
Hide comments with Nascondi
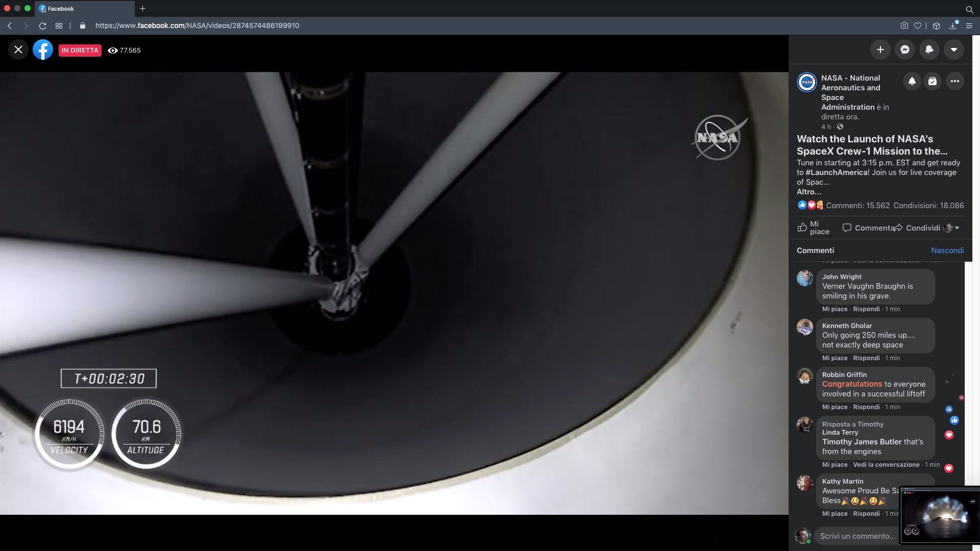coord(947,251)
